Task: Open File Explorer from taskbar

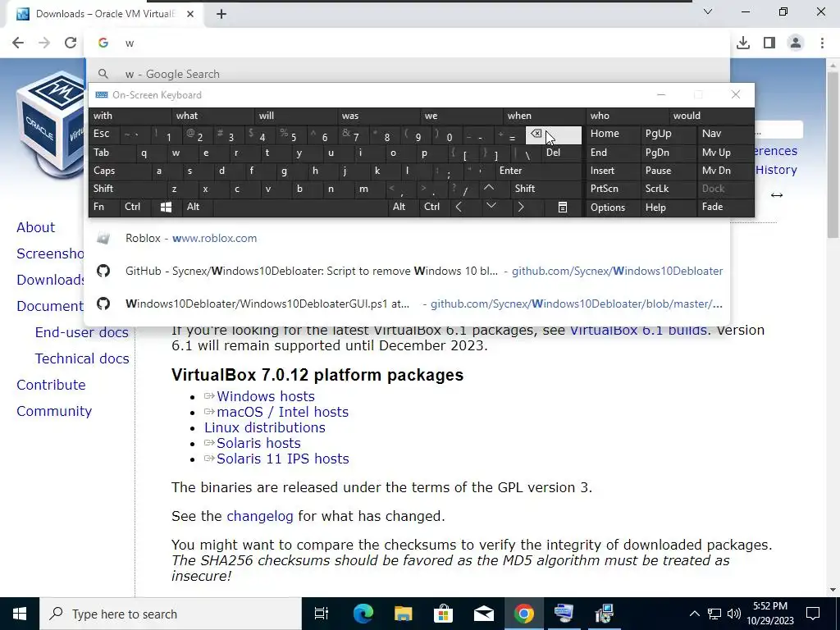Action: (403, 614)
